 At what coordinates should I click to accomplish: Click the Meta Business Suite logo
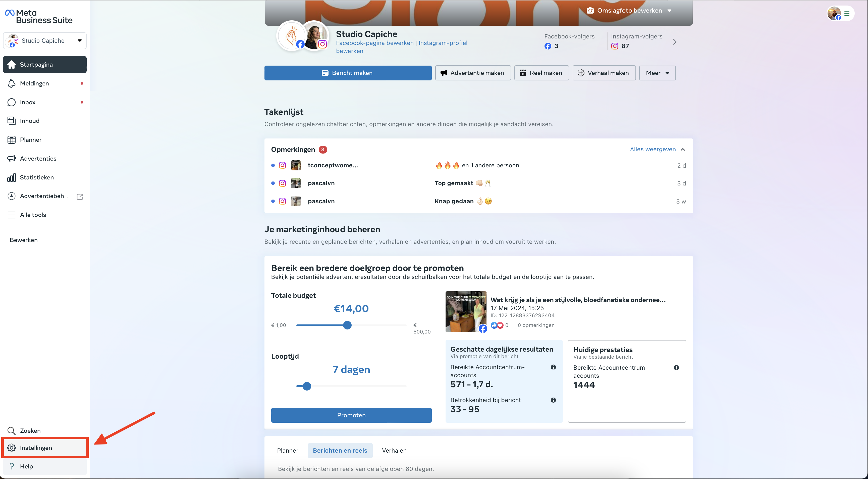(39, 17)
